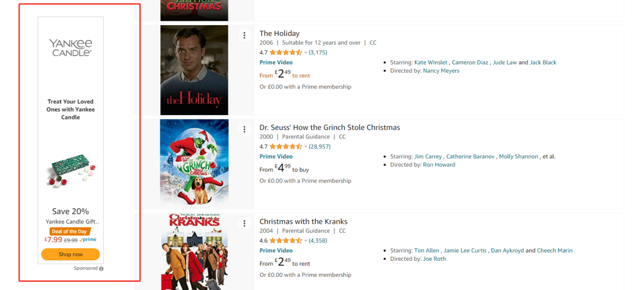Click the Kate Winslet actor link
The height and width of the screenshot is (290, 644).
(x=431, y=63)
